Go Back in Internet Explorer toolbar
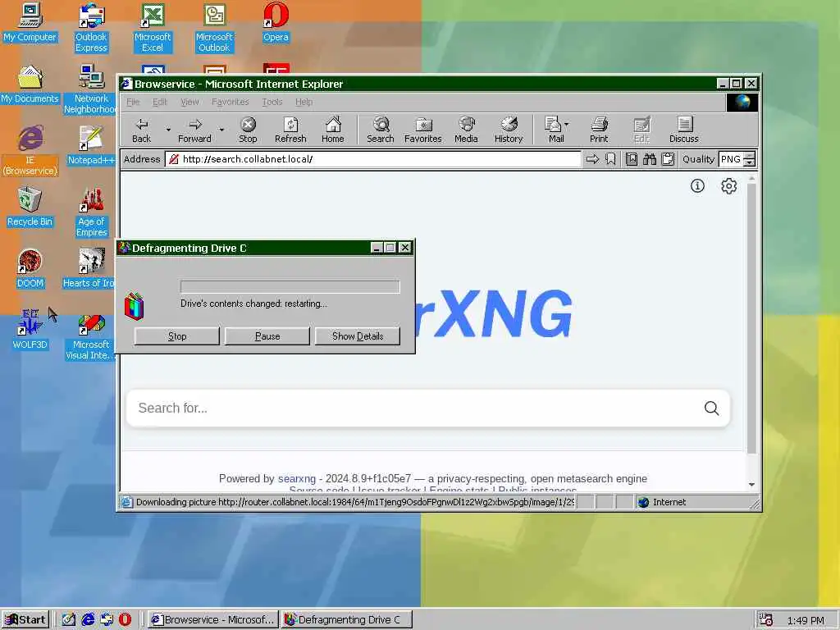Image resolution: width=840 pixels, height=630 pixels. click(141, 130)
